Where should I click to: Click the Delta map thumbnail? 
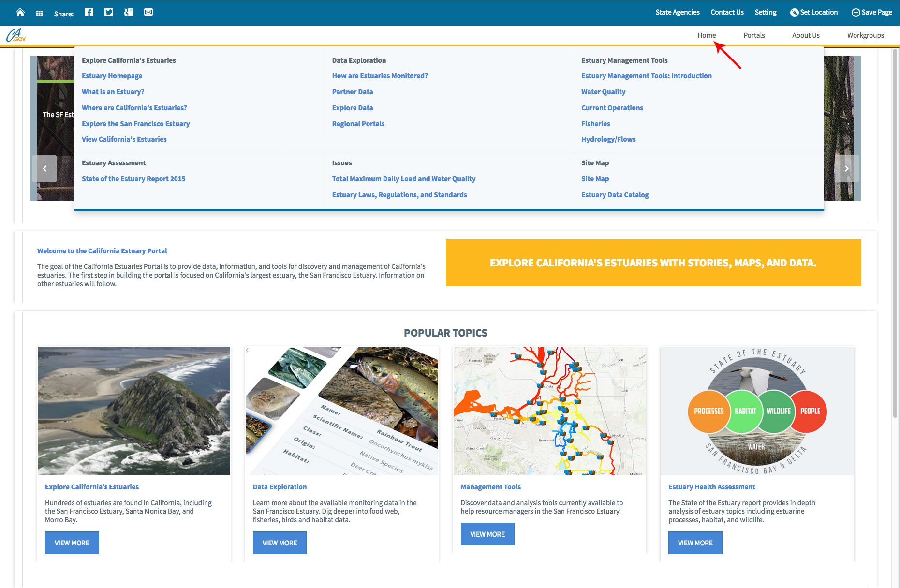click(549, 411)
